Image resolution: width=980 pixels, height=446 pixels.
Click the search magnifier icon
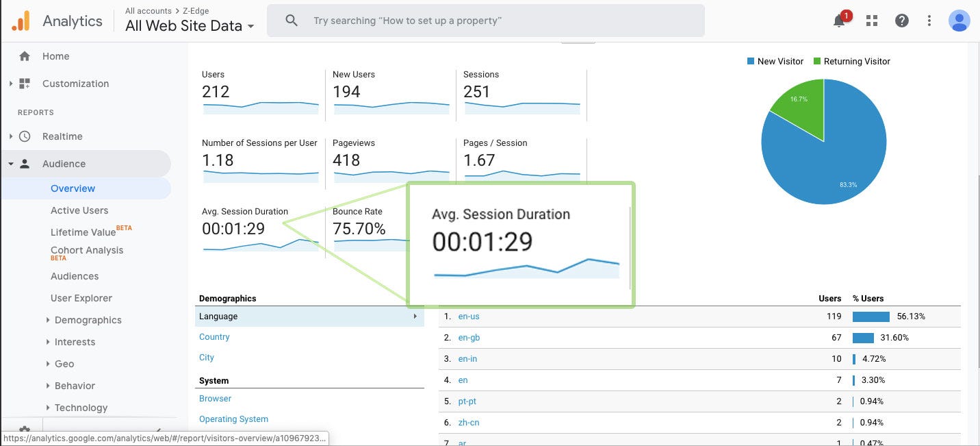(292, 21)
